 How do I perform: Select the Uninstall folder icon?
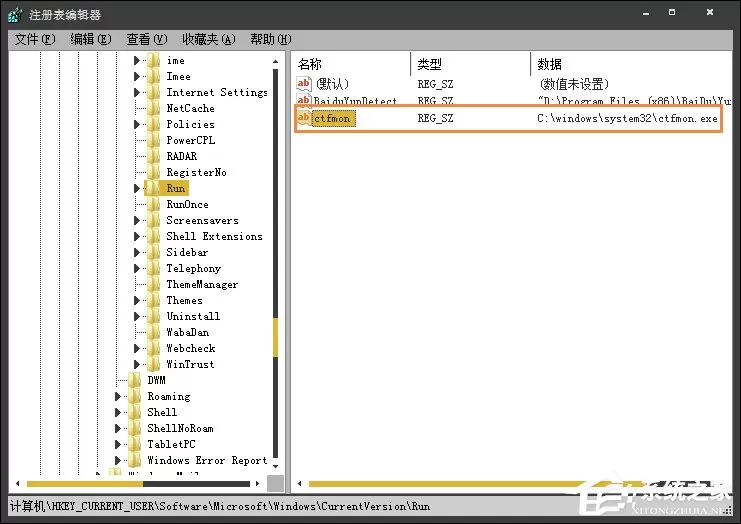(154, 316)
